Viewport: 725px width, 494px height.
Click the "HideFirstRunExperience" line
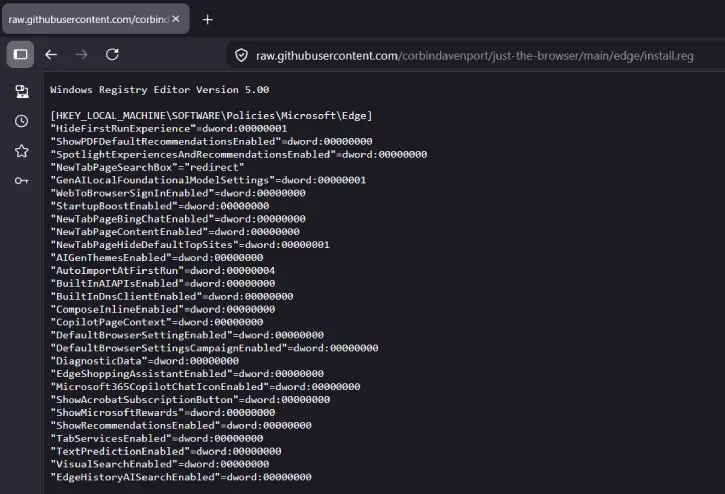coord(169,129)
